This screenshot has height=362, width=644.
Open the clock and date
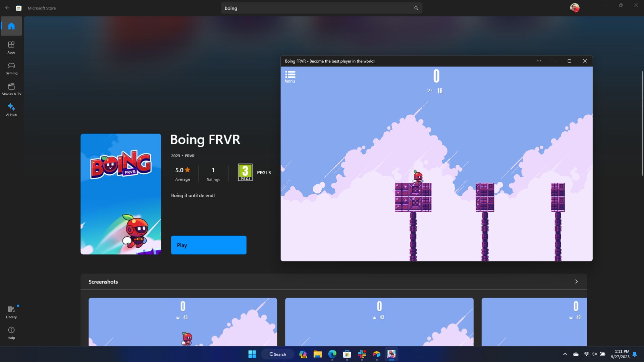[x=620, y=354]
